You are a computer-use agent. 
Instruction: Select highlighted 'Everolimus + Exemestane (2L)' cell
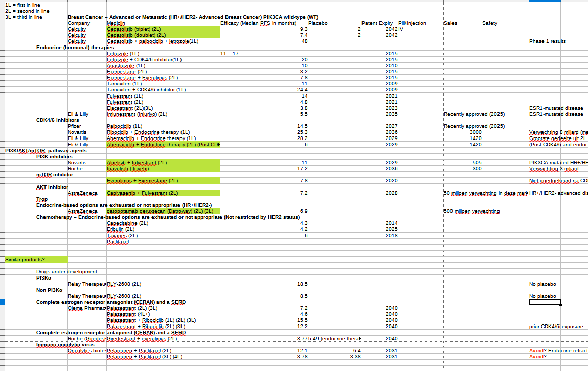pyautogui.click(x=163, y=181)
